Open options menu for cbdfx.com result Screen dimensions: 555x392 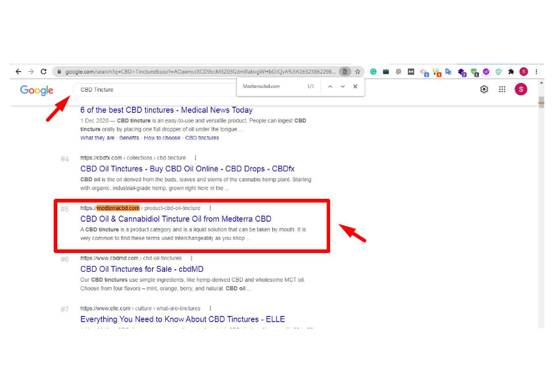196,158
